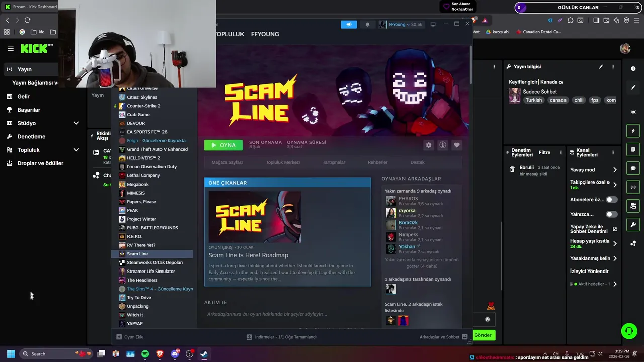The height and width of the screenshot is (362, 644).
Task: Open Scam Line is Here! Roadmap thumbnail
Action: coord(255,217)
